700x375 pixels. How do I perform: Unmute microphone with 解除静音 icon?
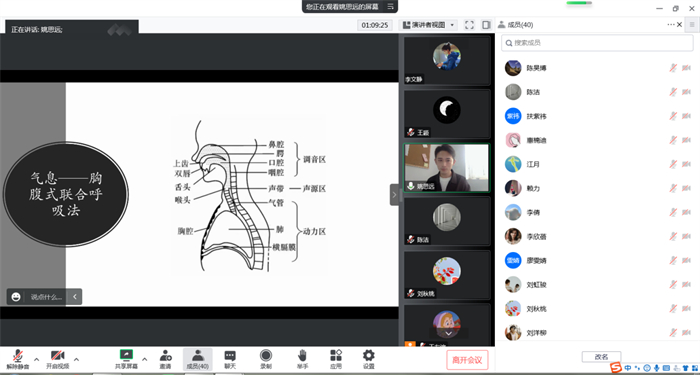coord(18,359)
